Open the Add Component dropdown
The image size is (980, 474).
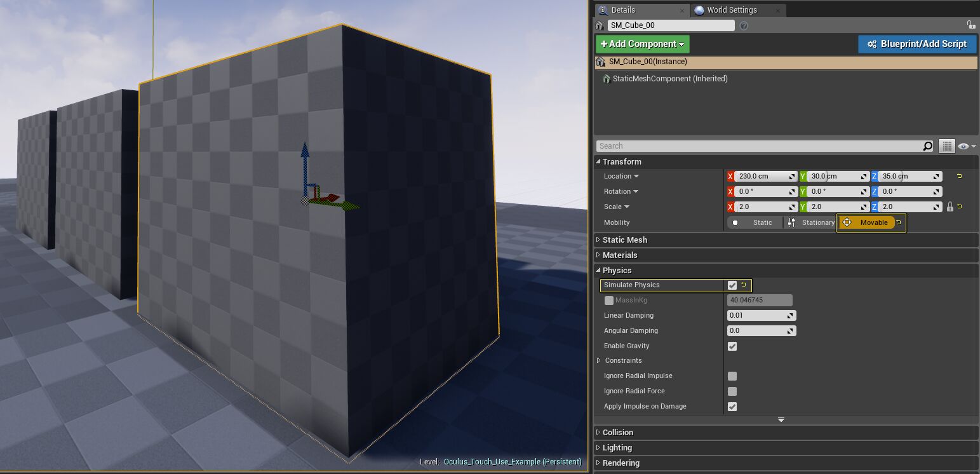[x=642, y=44]
